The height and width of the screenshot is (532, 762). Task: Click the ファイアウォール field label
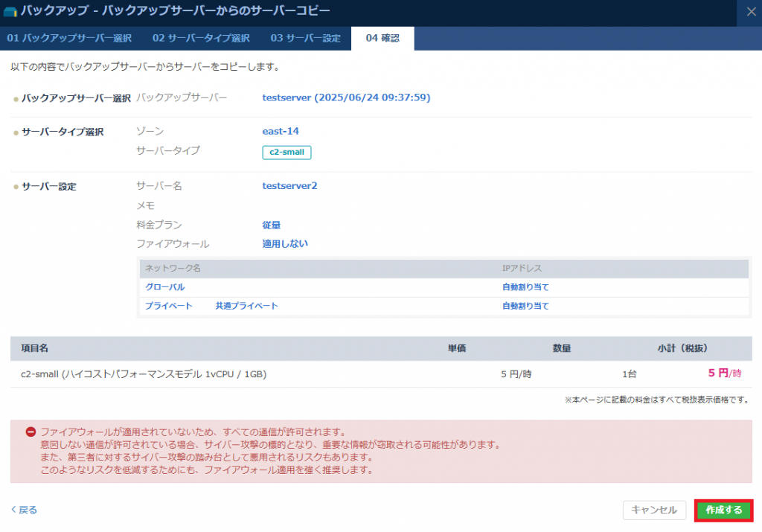pyautogui.click(x=173, y=244)
